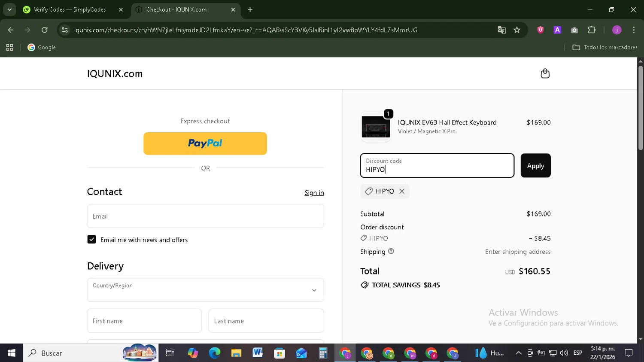Open the red shield extension icon
The width and height of the screenshot is (644, 362).
[x=541, y=30]
